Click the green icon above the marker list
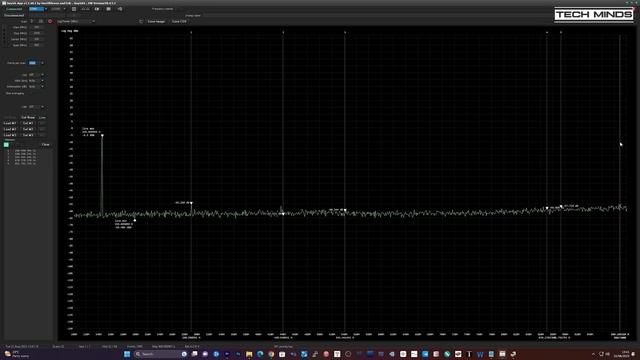 (x=6, y=144)
